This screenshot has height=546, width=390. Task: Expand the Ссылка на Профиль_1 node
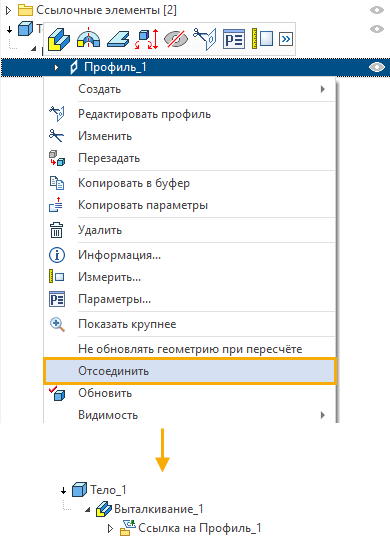click(x=110, y=529)
